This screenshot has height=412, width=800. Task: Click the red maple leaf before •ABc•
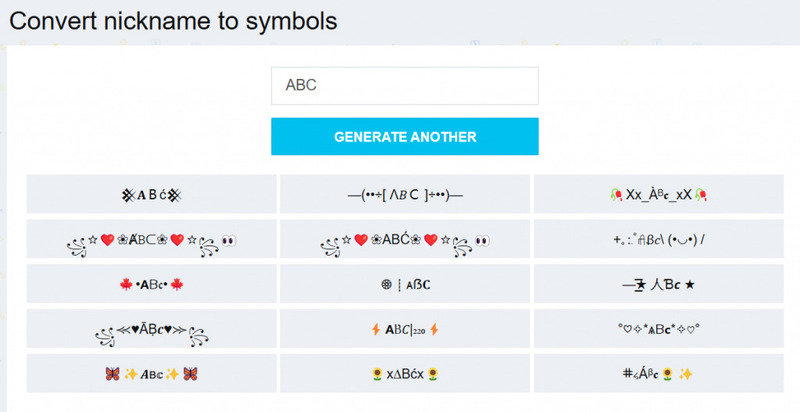click(126, 285)
